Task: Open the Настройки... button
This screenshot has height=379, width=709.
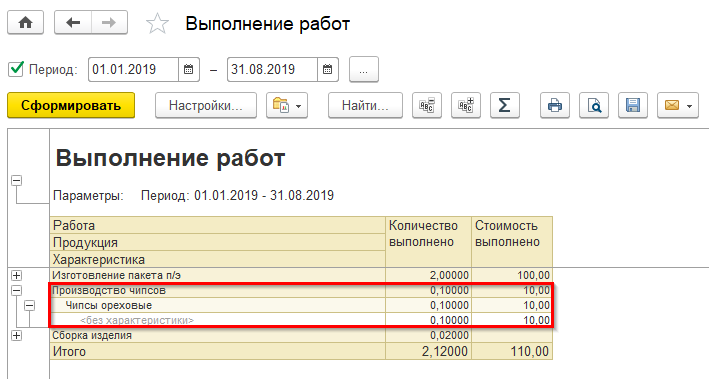Action: coord(206,105)
